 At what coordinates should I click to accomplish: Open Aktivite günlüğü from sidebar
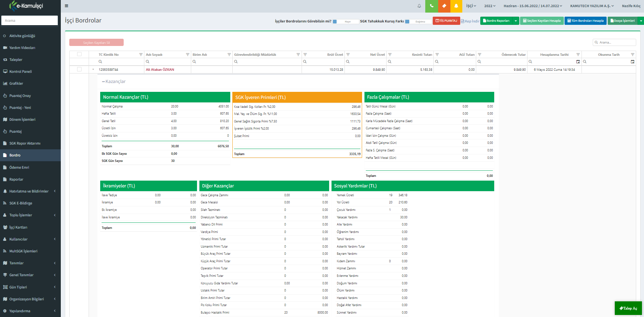tap(22, 36)
